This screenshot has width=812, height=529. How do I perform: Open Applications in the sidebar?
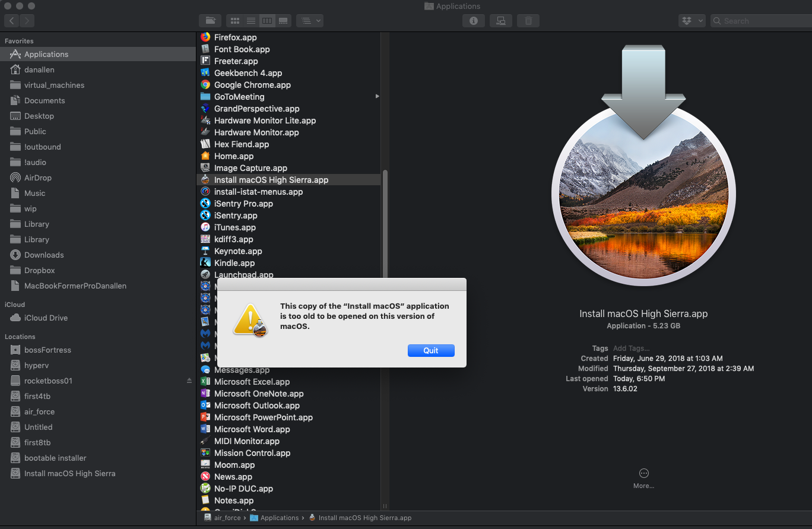click(98, 54)
